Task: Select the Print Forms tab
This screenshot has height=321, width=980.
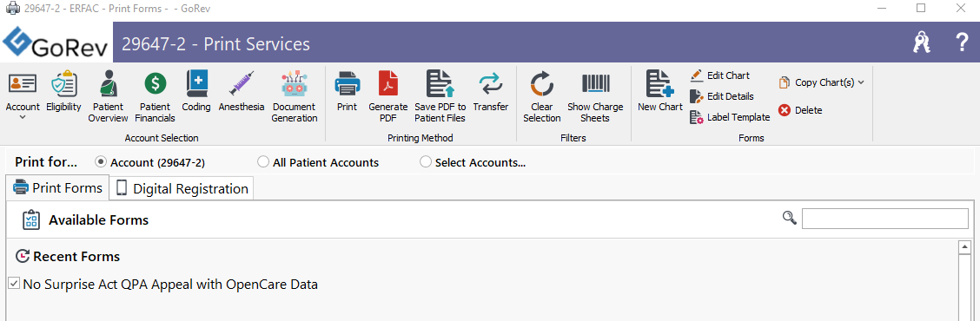Action: (x=57, y=187)
